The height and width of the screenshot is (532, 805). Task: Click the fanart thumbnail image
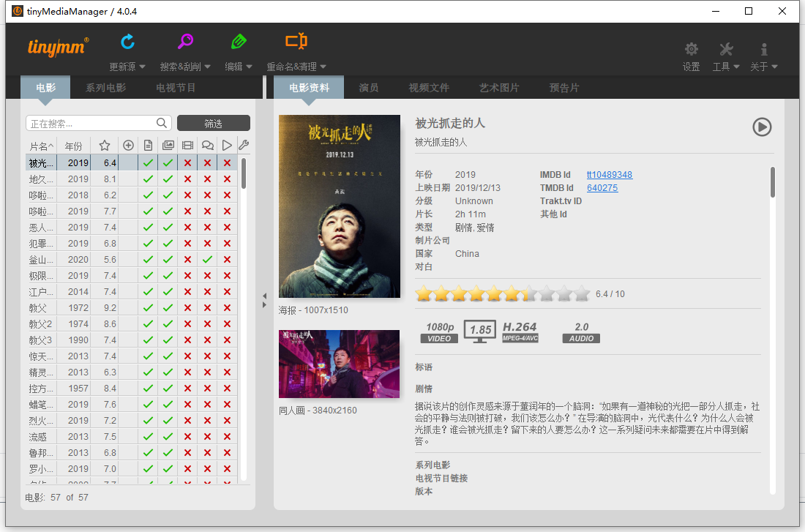pyautogui.click(x=339, y=364)
